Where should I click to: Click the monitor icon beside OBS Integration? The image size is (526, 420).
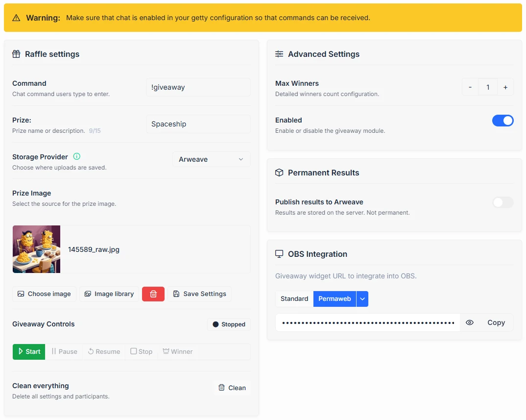(279, 254)
